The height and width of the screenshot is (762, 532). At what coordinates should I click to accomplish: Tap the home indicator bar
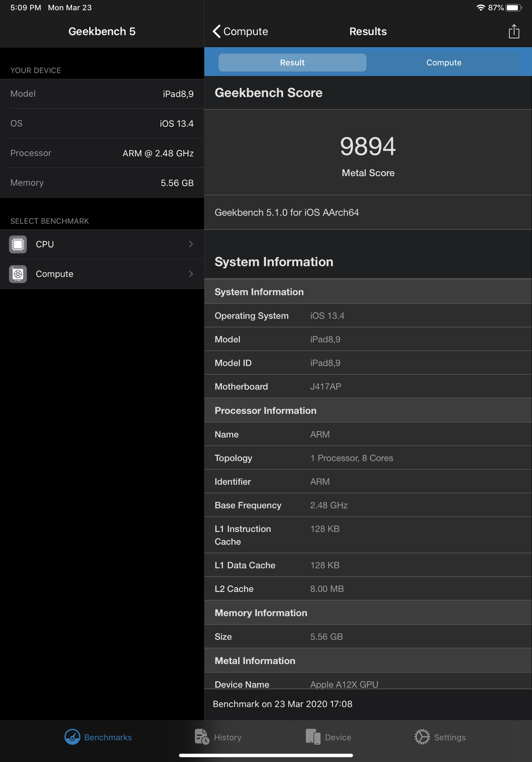coord(266,755)
